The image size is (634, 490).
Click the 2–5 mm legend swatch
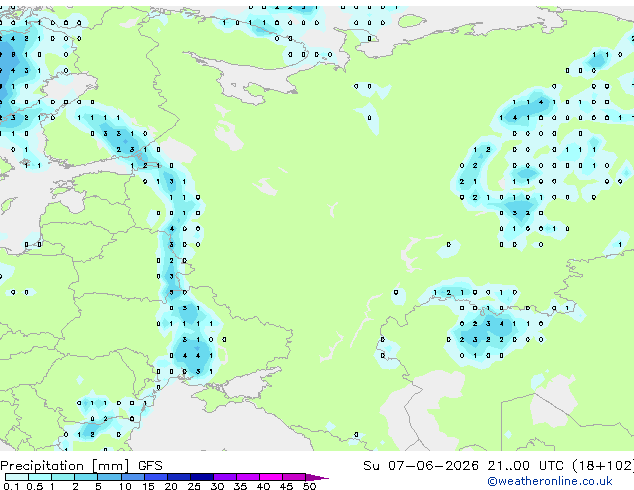coord(86,477)
